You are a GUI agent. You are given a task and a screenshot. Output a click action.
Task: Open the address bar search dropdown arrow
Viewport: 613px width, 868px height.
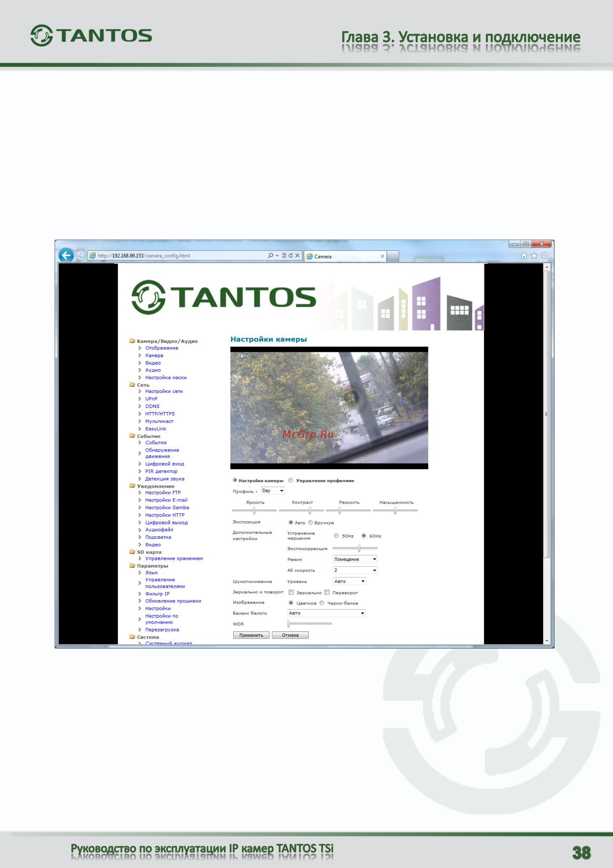(x=277, y=256)
